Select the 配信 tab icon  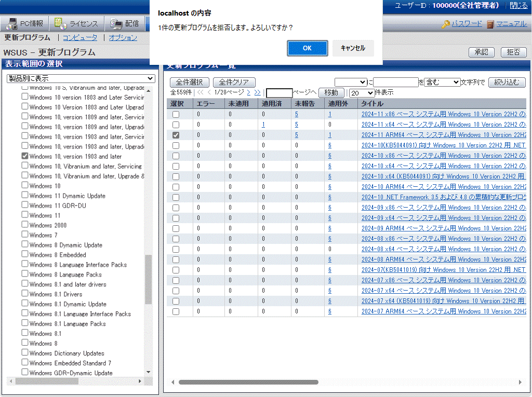[116, 24]
